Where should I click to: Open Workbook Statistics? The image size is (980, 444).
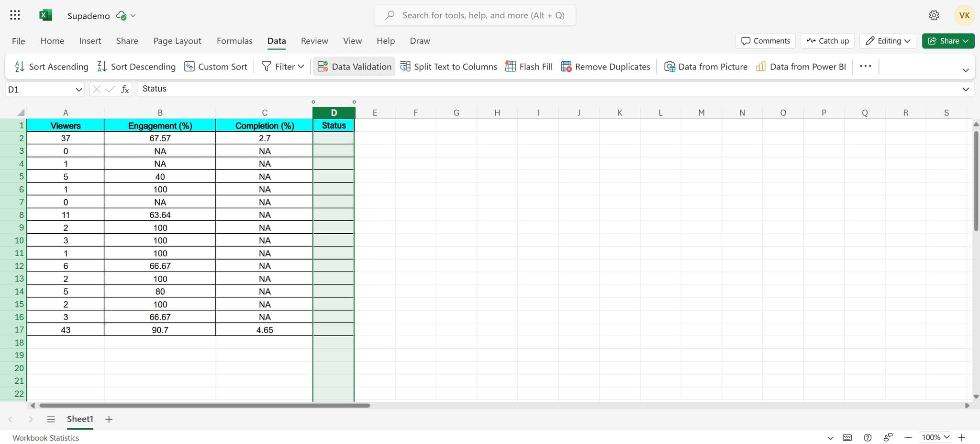tap(45, 437)
